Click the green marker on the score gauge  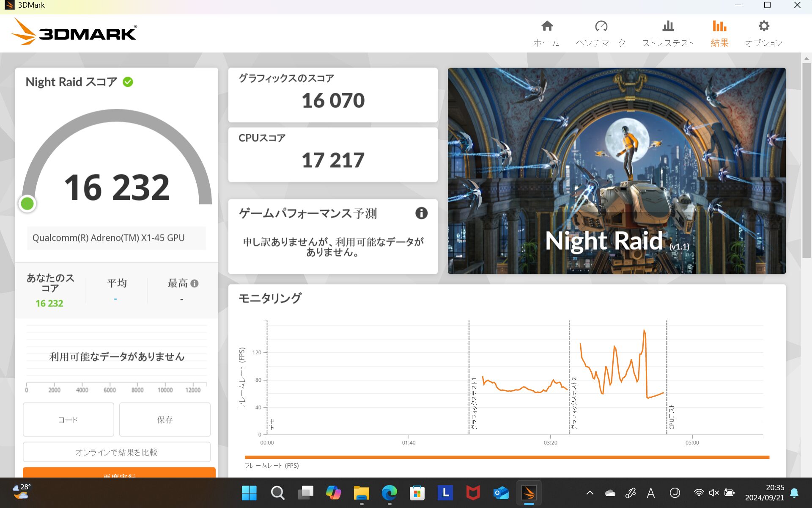tap(27, 204)
